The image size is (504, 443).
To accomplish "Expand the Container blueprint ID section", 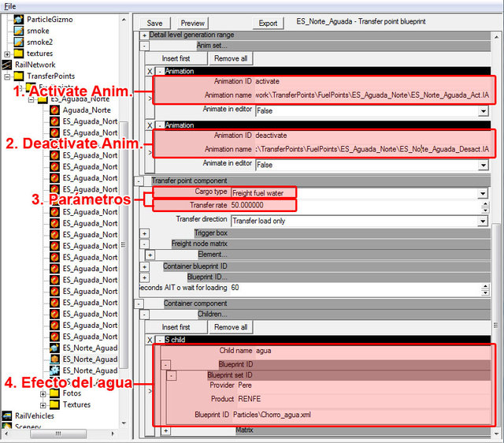I will pos(144,267).
